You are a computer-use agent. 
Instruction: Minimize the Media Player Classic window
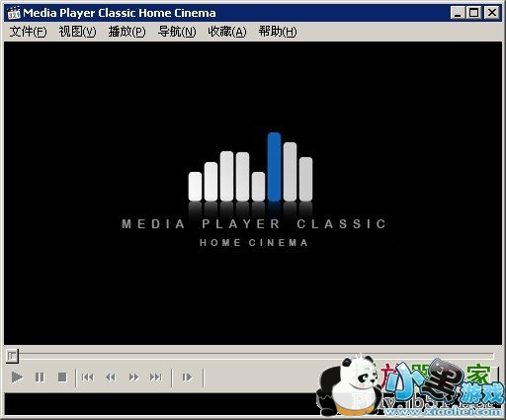[x=458, y=13]
